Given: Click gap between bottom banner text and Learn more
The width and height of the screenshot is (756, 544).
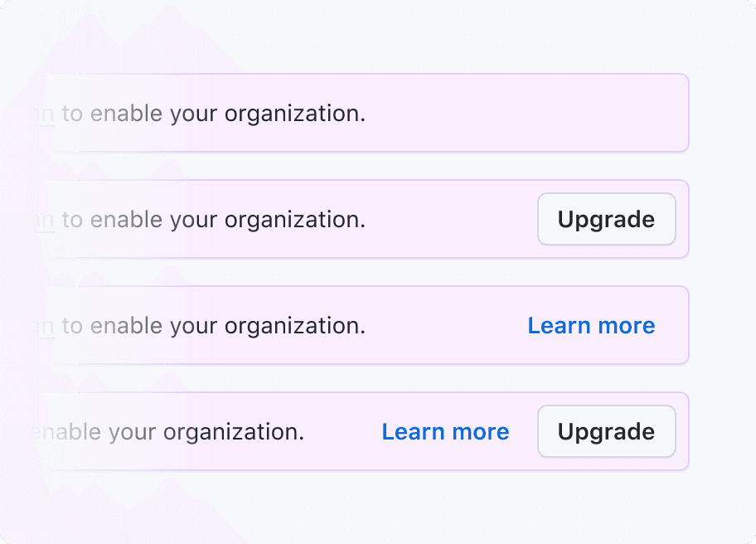Looking at the screenshot, I should (343, 431).
